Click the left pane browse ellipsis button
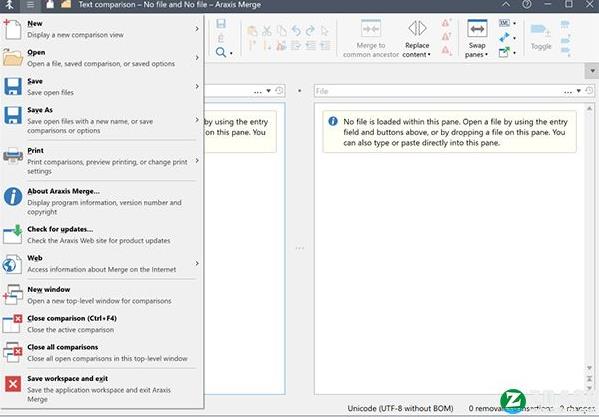The height and width of the screenshot is (417, 599). point(258,92)
